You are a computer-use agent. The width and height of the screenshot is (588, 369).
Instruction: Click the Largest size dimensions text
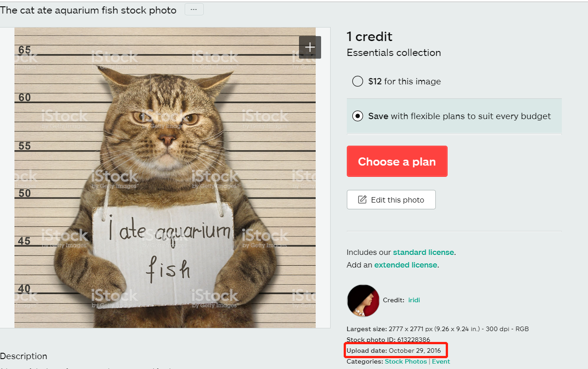click(x=438, y=329)
